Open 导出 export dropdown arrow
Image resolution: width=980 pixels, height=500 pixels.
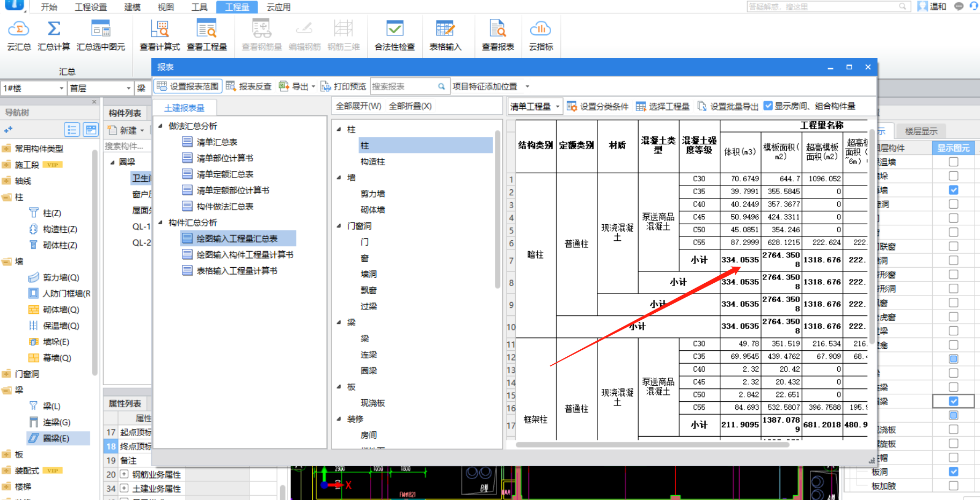313,86
